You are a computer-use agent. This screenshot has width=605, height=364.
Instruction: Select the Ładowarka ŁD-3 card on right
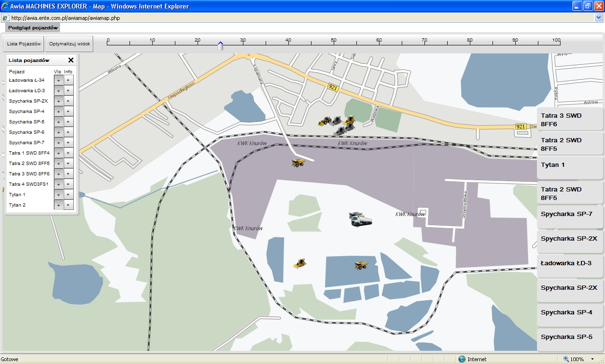[570, 266]
